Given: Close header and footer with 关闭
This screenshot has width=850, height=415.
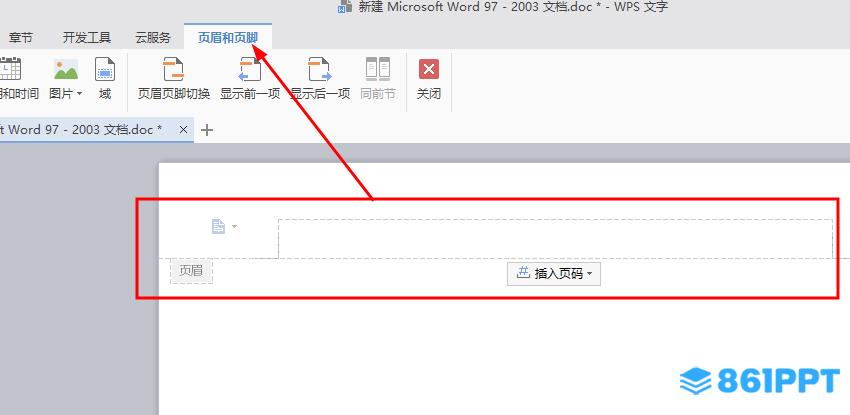Looking at the screenshot, I should [x=428, y=79].
